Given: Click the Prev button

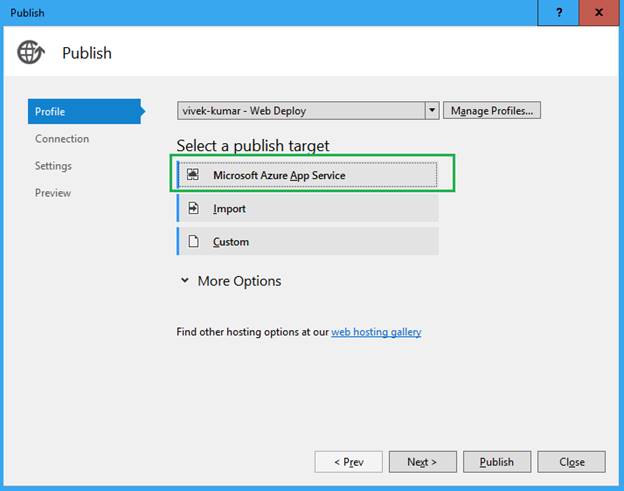Looking at the screenshot, I should pyautogui.click(x=349, y=462).
